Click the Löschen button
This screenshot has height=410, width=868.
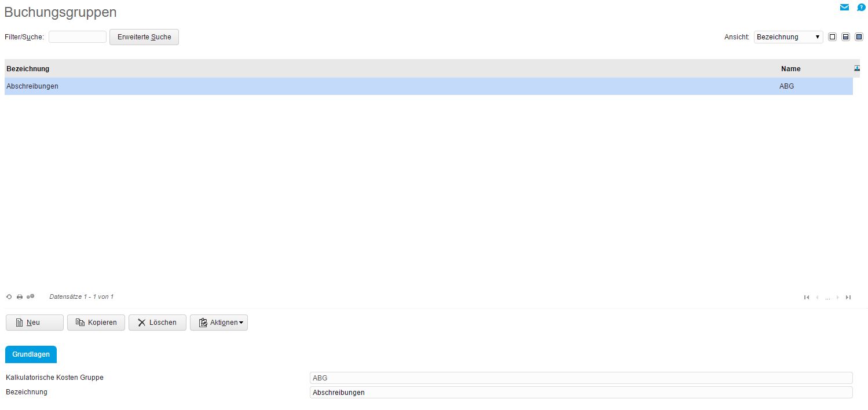158,323
